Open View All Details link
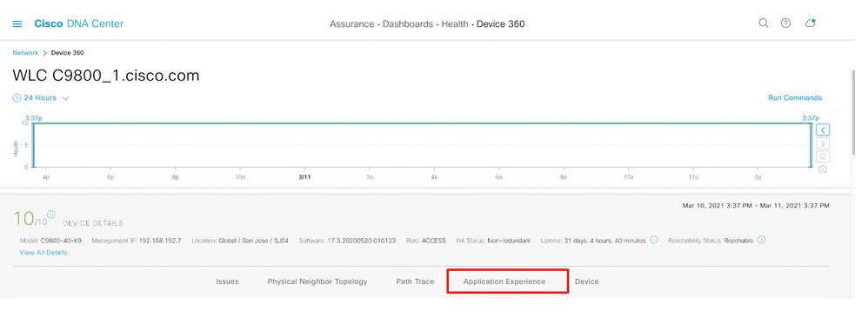 [x=43, y=253]
